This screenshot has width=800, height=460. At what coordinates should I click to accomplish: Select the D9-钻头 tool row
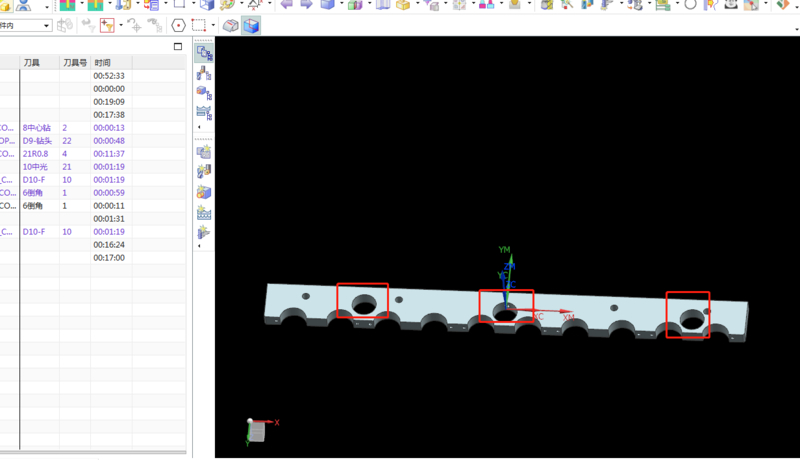pos(40,141)
